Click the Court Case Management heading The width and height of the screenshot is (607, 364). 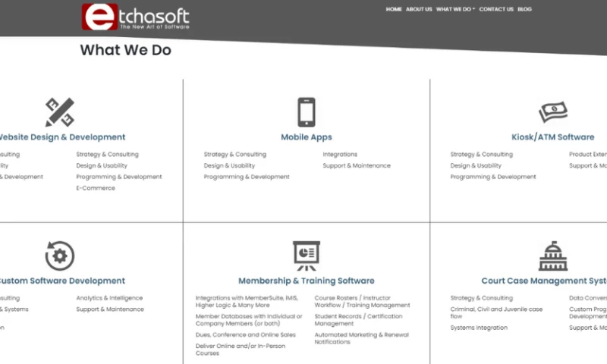coord(543,281)
